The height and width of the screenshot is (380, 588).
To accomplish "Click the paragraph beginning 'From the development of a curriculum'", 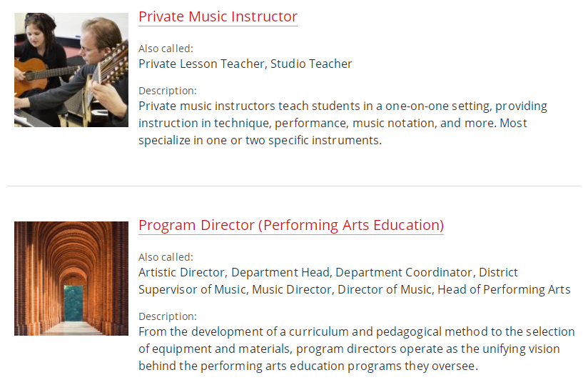I will click(357, 349).
